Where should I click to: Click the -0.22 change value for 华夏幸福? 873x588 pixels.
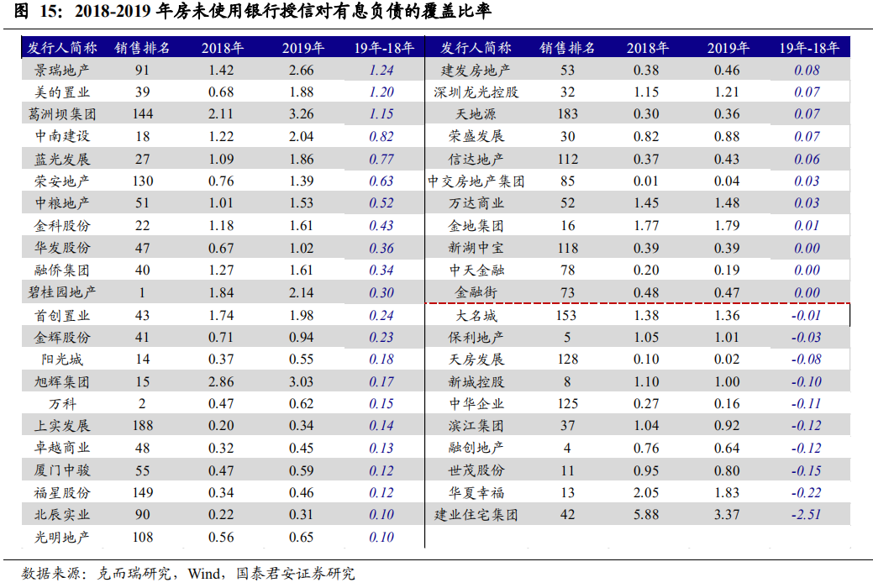click(x=806, y=493)
